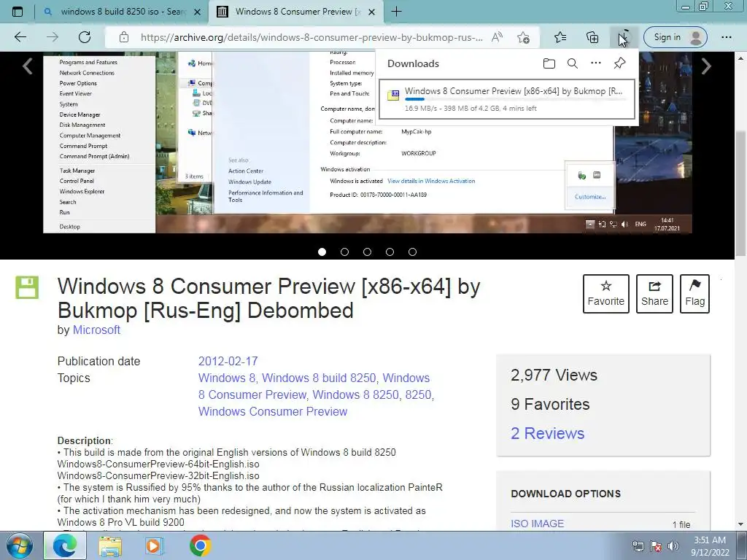This screenshot has width=747, height=560.
Task: Open Collections panel
Action: [x=592, y=37]
